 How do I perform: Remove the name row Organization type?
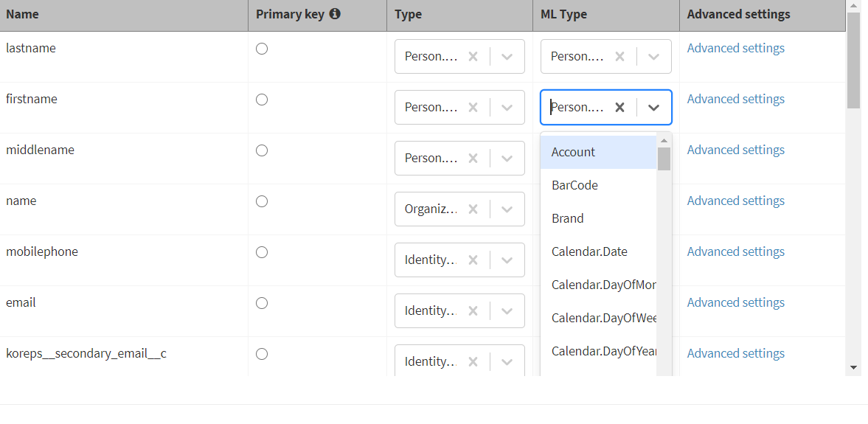(473, 209)
